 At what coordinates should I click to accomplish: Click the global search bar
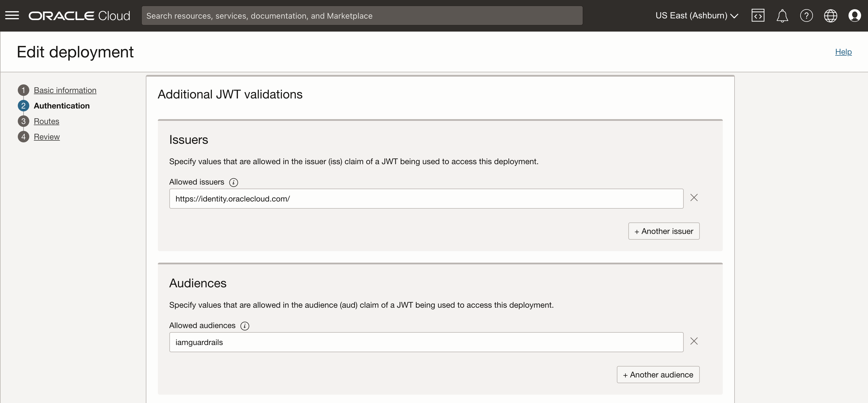coord(362,15)
